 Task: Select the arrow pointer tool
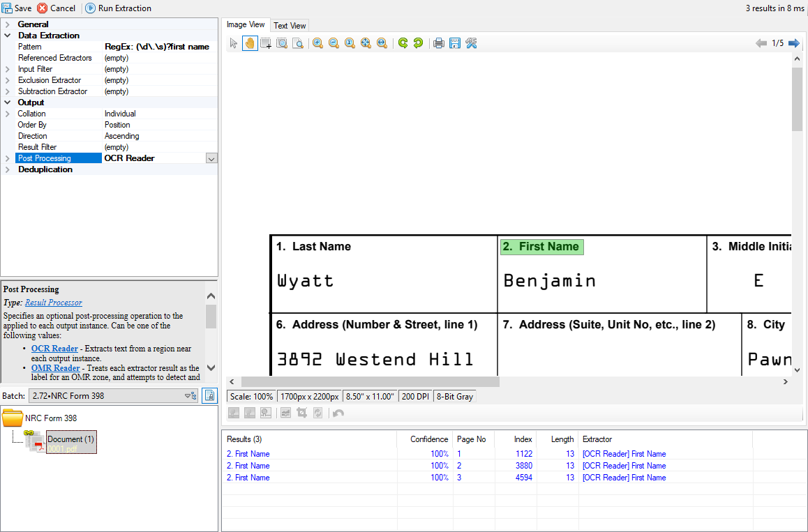pyautogui.click(x=234, y=43)
